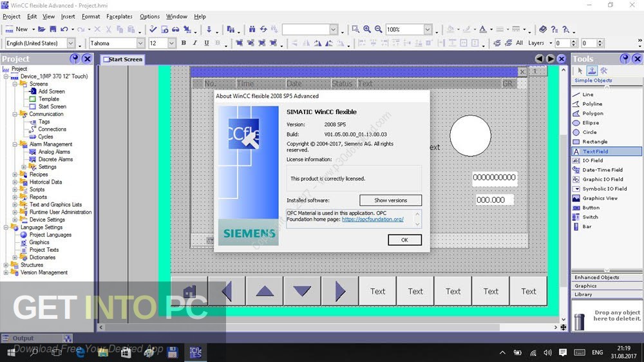
Task: Open the Project menu
Action: pos(12,17)
